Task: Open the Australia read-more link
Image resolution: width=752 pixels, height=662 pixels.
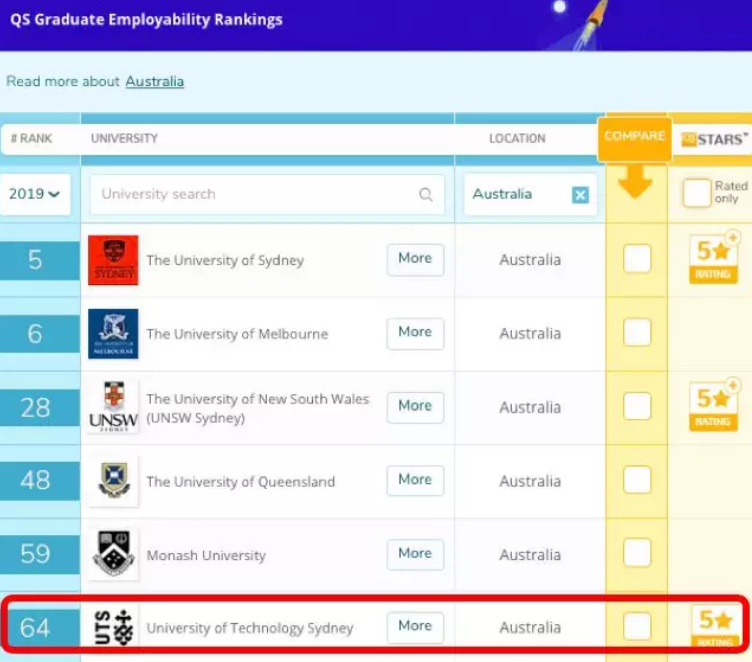Action: pyautogui.click(x=155, y=82)
